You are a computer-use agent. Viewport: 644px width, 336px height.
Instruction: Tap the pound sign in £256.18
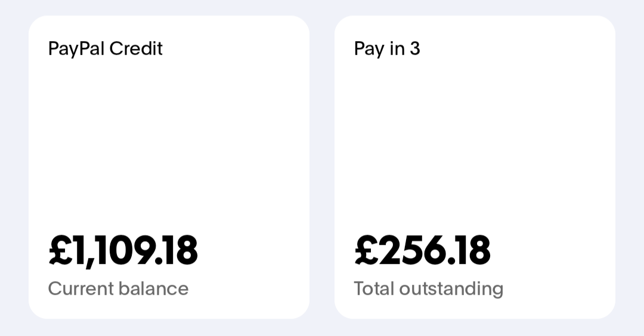pos(366,250)
